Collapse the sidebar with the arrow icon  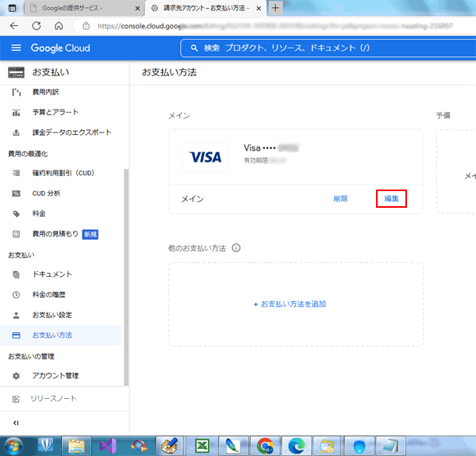16,423
